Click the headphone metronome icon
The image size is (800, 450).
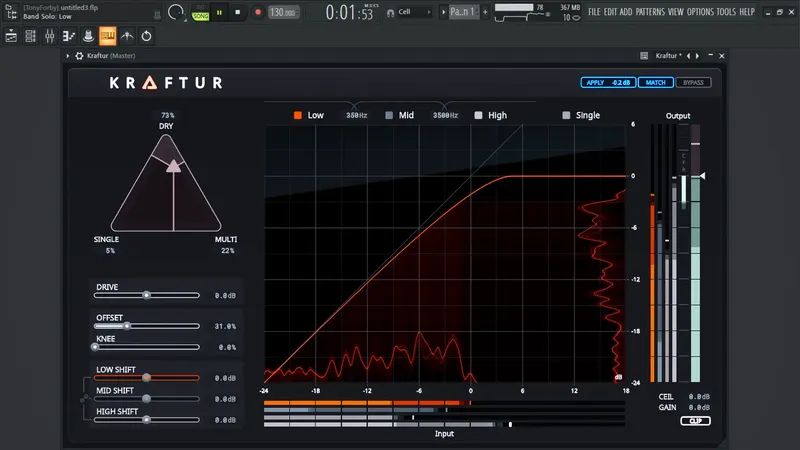point(390,13)
